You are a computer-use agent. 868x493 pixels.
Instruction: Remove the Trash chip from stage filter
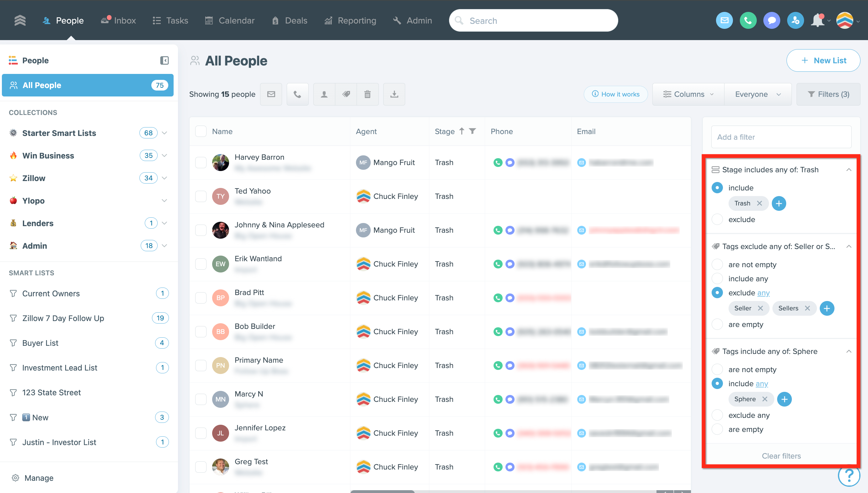(x=759, y=203)
